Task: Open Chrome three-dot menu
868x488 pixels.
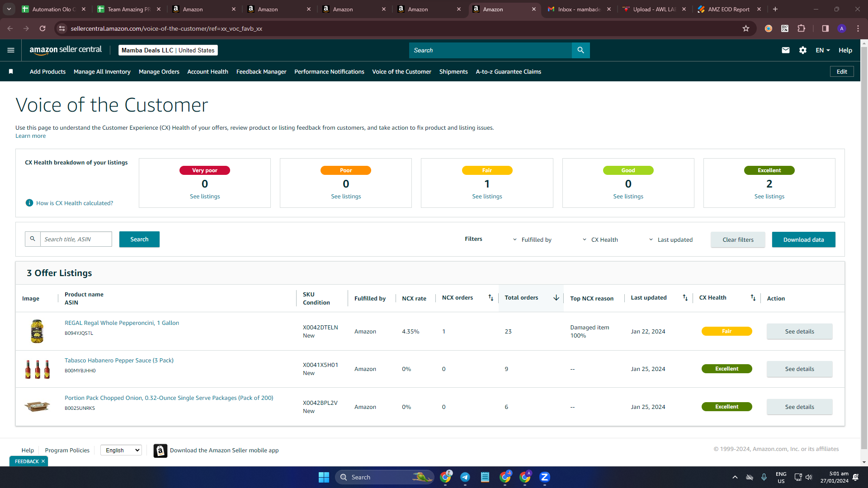Action: click(x=858, y=28)
